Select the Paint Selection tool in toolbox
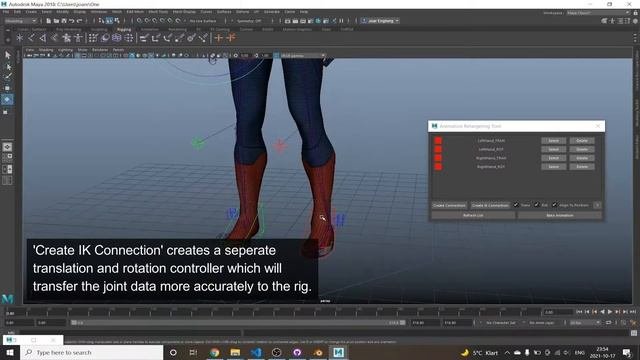The width and height of the screenshot is (640, 360). (x=7, y=77)
